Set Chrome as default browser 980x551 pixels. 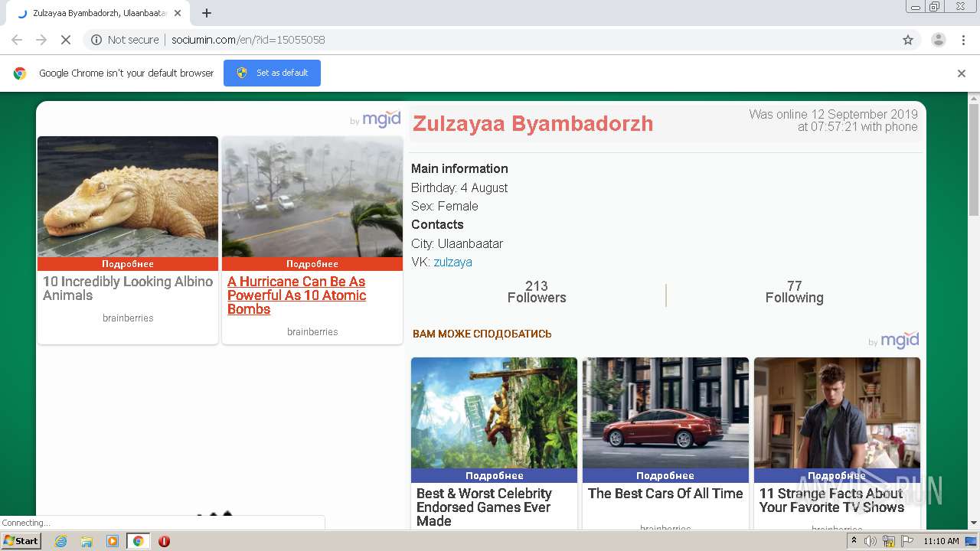(x=272, y=73)
